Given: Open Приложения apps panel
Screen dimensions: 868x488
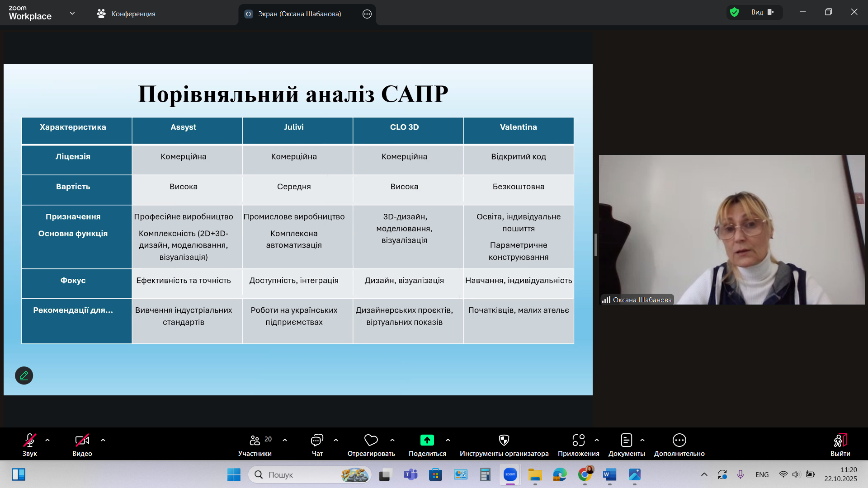Looking at the screenshot, I should 579,445.
